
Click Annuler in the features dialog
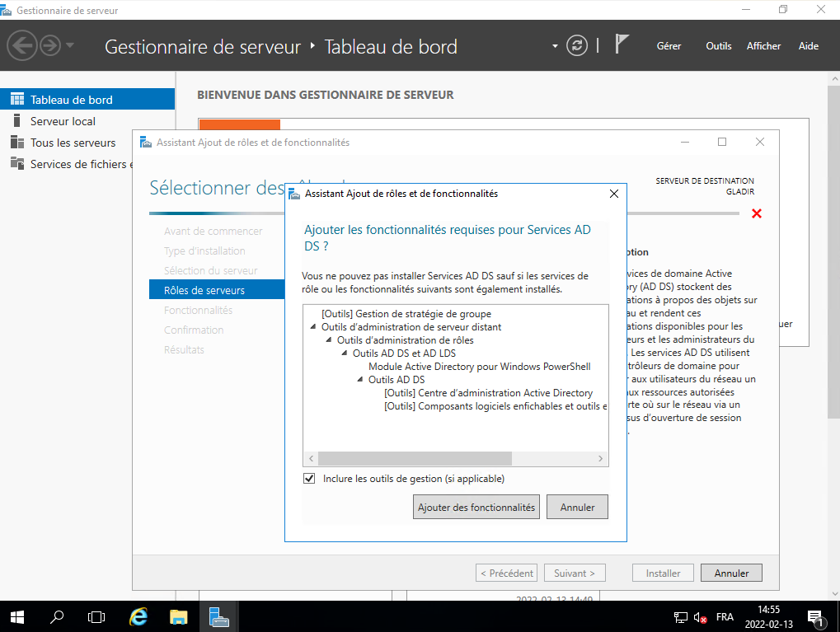(577, 507)
